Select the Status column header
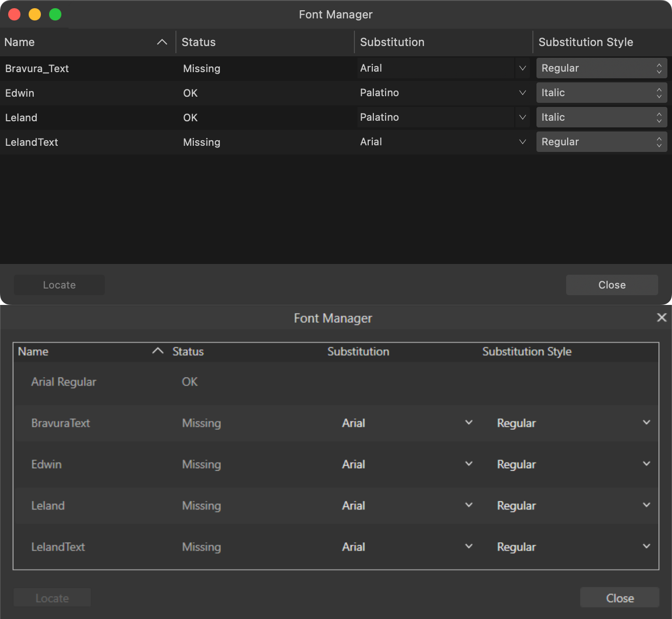The width and height of the screenshot is (672, 619). coord(198,42)
